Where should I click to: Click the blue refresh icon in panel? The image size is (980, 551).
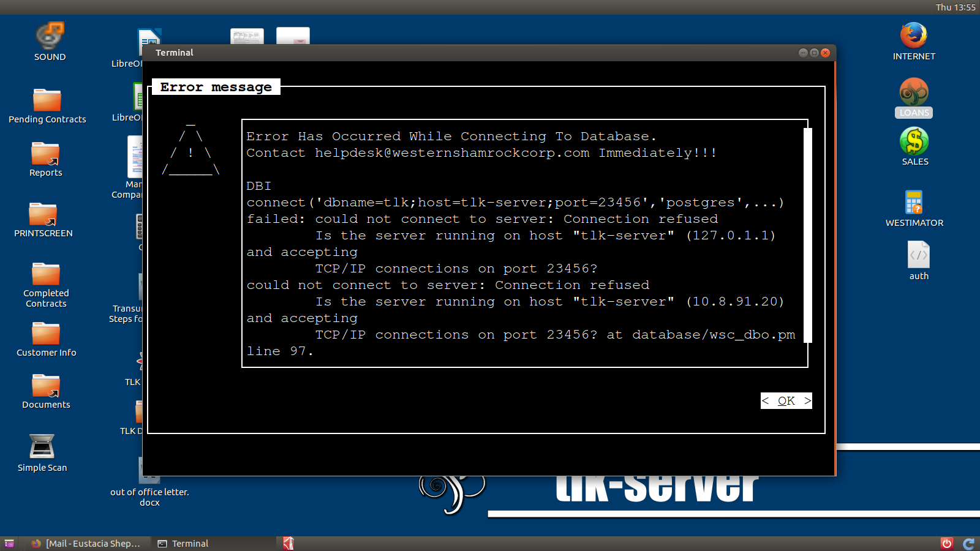coord(969,544)
